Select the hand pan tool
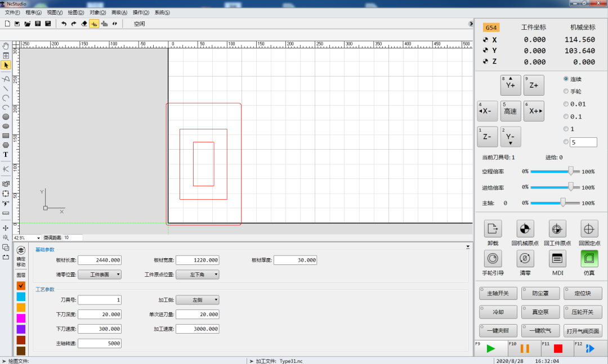This screenshot has height=364, width=608. [6, 46]
